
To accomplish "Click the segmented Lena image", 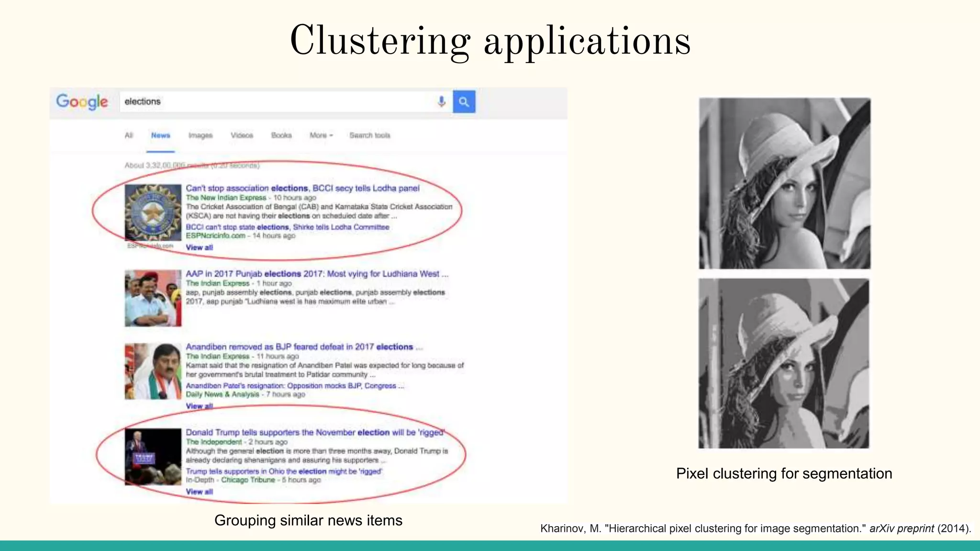I will [x=784, y=364].
